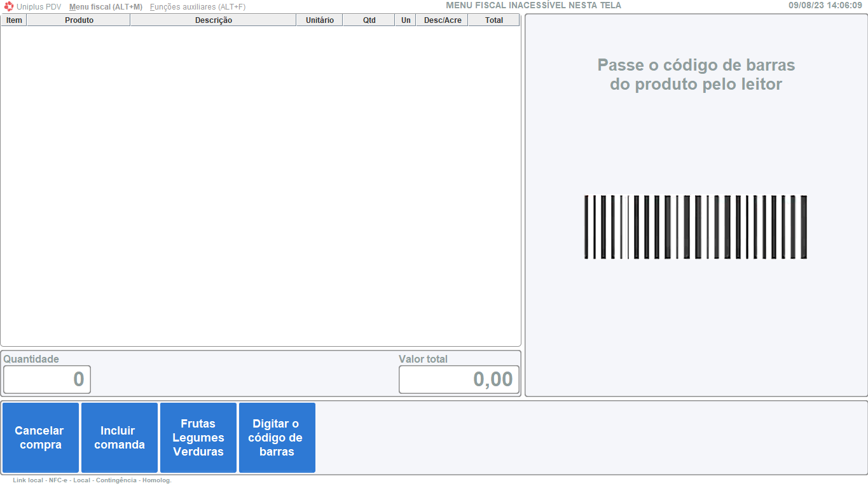Click the 'Quantidade' label
Image resolution: width=868 pixels, height=488 pixels.
pyautogui.click(x=31, y=359)
